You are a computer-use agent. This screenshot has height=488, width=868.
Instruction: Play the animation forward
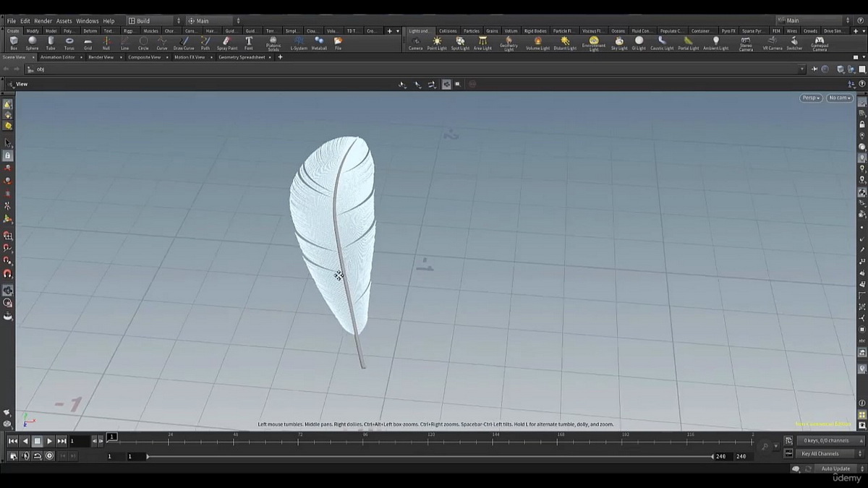tap(50, 441)
